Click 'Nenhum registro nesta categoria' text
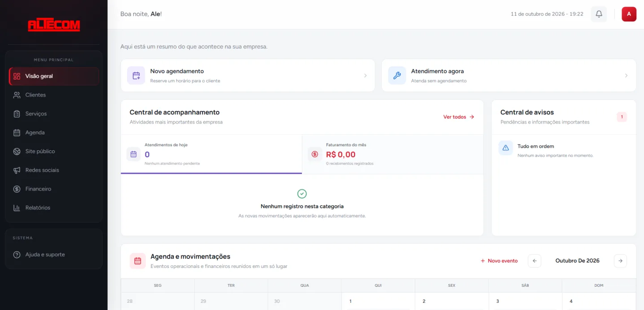The width and height of the screenshot is (644, 310). click(x=302, y=206)
